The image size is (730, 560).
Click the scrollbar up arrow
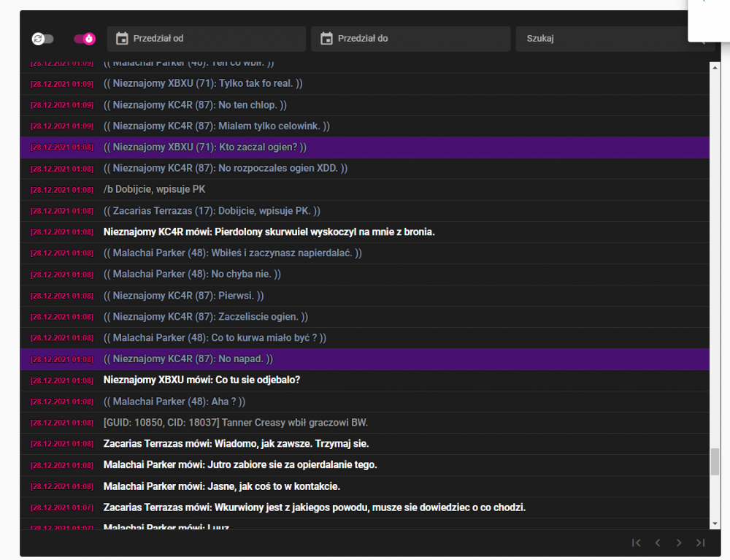click(715, 68)
